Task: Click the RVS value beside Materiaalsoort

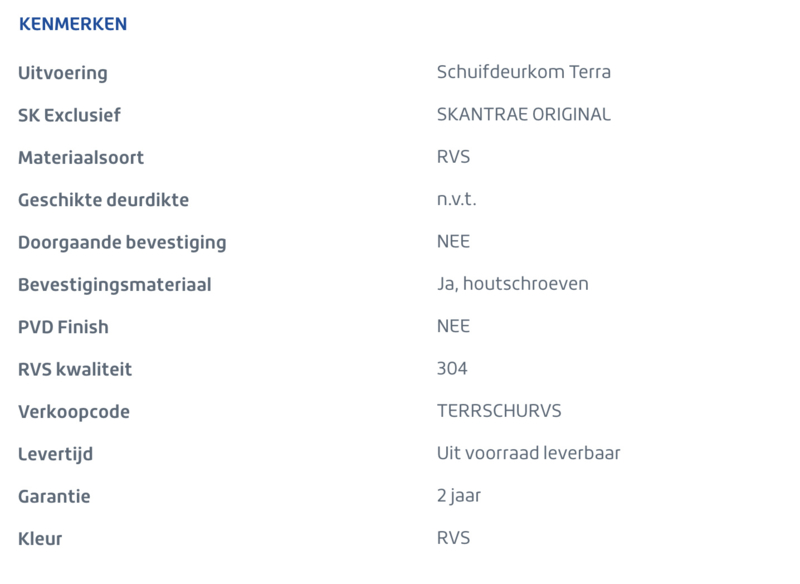Action: point(453,157)
